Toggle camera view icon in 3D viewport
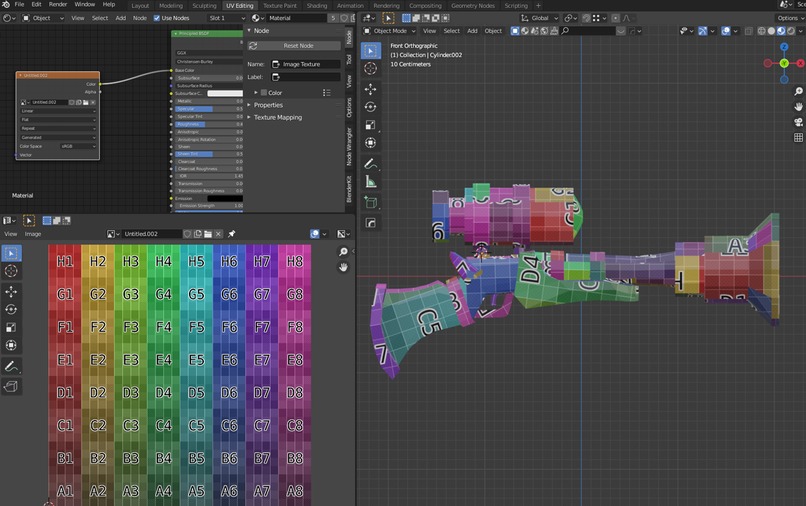Screen dimensions: 806x506 tap(798, 122)
